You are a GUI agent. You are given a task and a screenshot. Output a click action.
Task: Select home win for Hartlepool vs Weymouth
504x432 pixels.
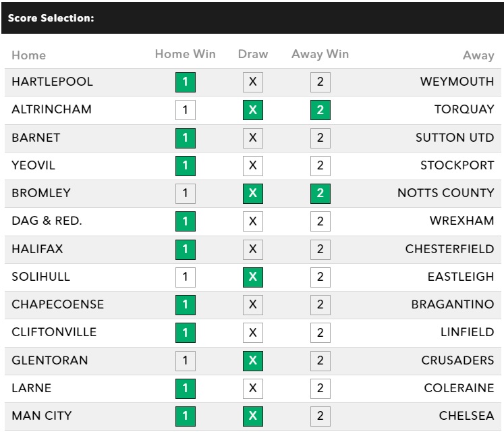[x=185, y=82]
